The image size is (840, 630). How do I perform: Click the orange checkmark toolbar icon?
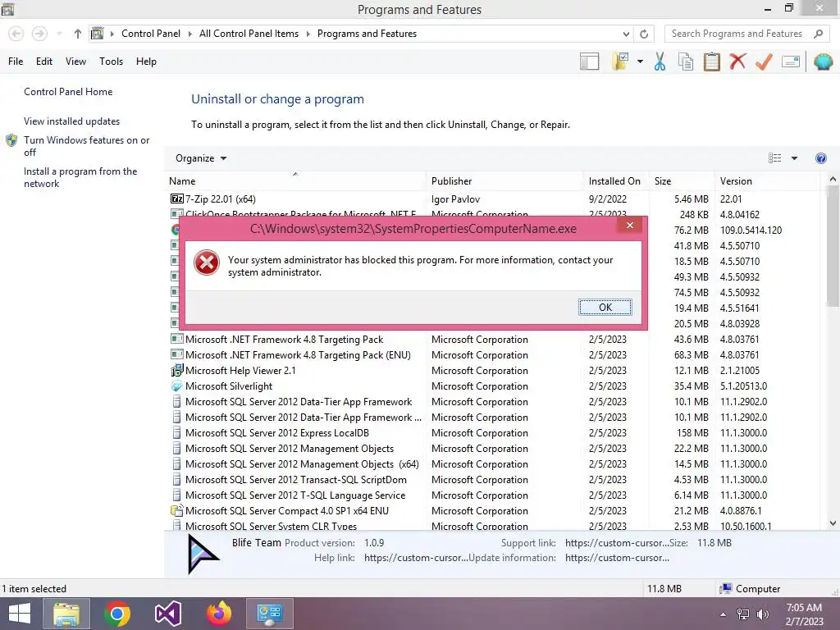pyautogui.click(x=764, y=62)
